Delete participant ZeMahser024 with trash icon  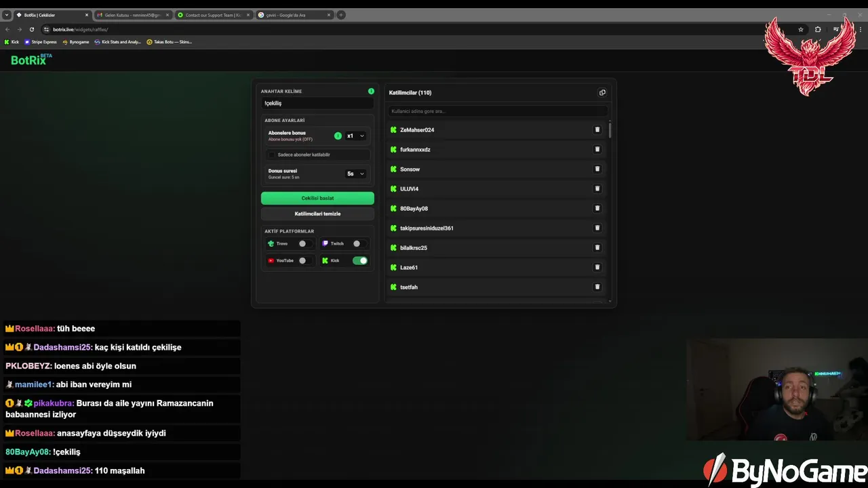pyautogui.click(x=597, y=129)
